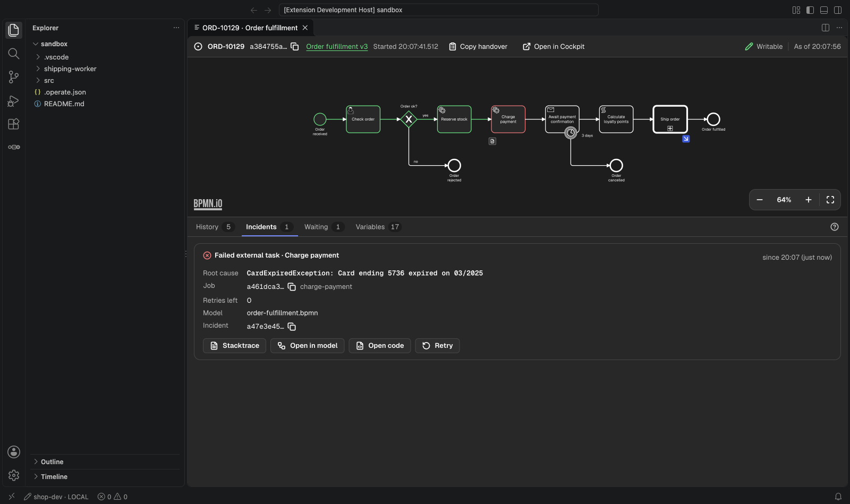Copy the job id a461dca3
Image resolution: width=850 pixels, height=504 pixels.
tap(292, 287)
